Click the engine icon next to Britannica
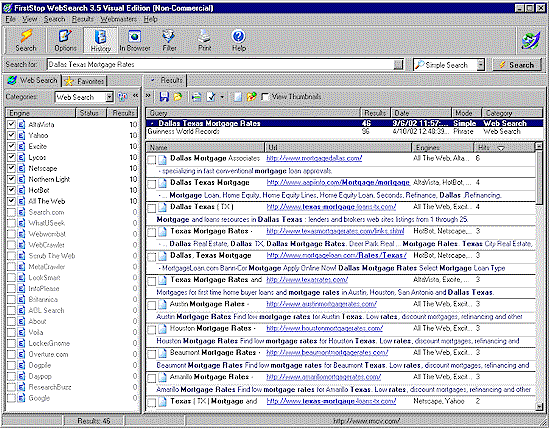 tap(21, 300)
